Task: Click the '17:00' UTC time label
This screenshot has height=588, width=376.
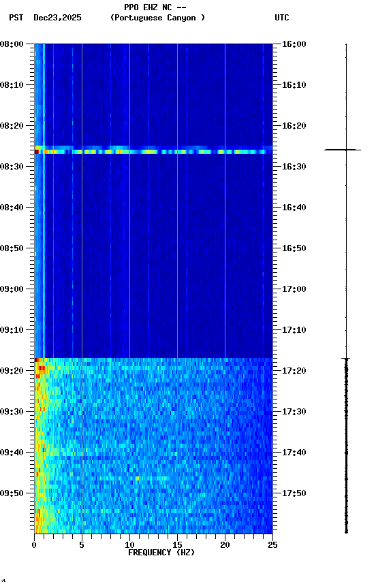Action: [x=294, y=289]
